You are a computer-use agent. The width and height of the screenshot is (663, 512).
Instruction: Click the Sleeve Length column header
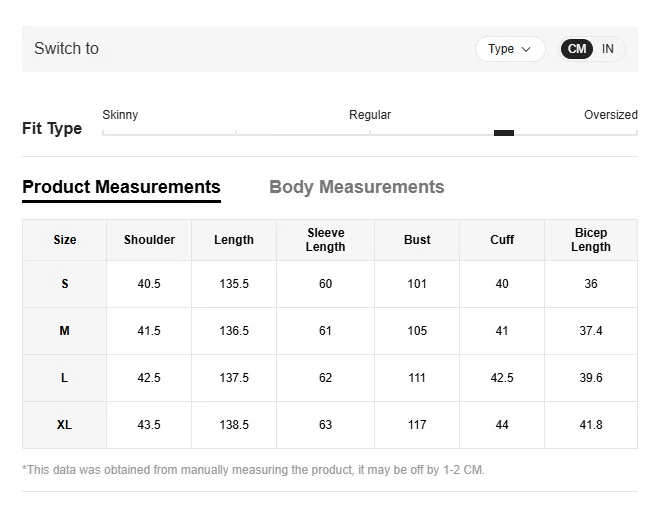click(x=325, y=240)
